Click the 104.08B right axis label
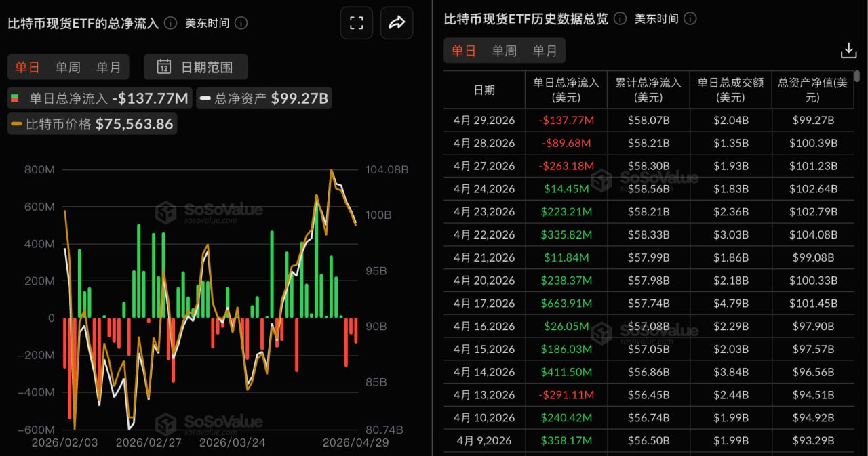This screenshot has width=868, height=456. coord(386,170)
